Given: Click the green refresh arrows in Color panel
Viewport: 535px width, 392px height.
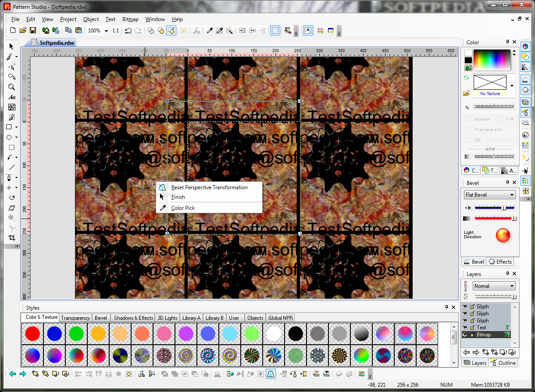Looking at the screenshot, I should point(467,78).
